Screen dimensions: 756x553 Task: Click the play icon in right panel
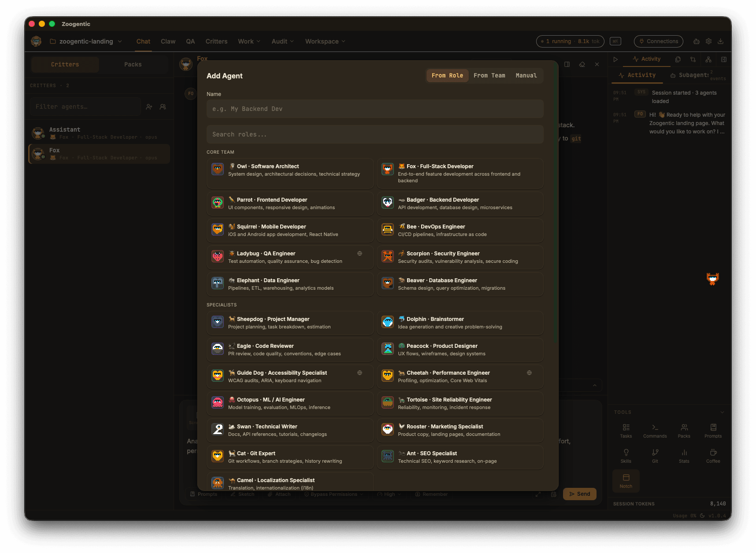tap(616, 59)
